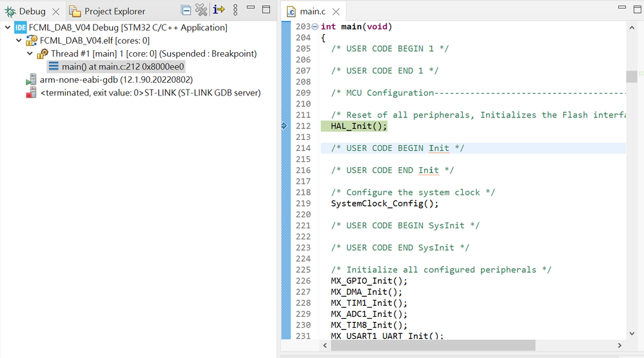Select FCML_DAB_V04.elf process entry
The width and height of the screenshot is (644, 358).
tap(95, 41)
